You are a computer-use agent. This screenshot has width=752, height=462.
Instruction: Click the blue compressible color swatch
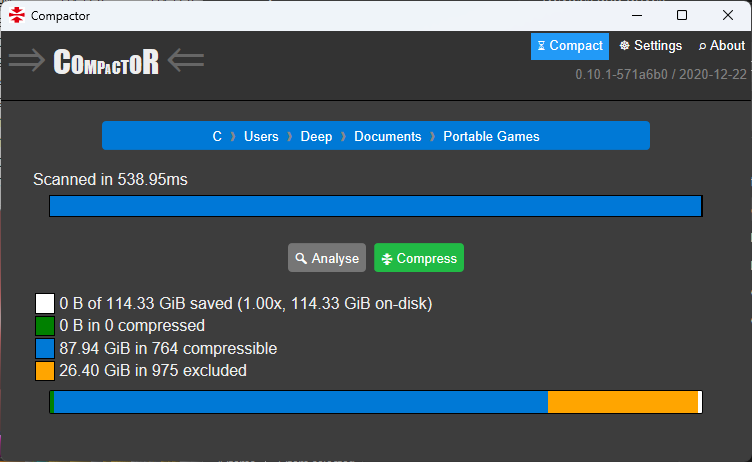coord(44,349)
